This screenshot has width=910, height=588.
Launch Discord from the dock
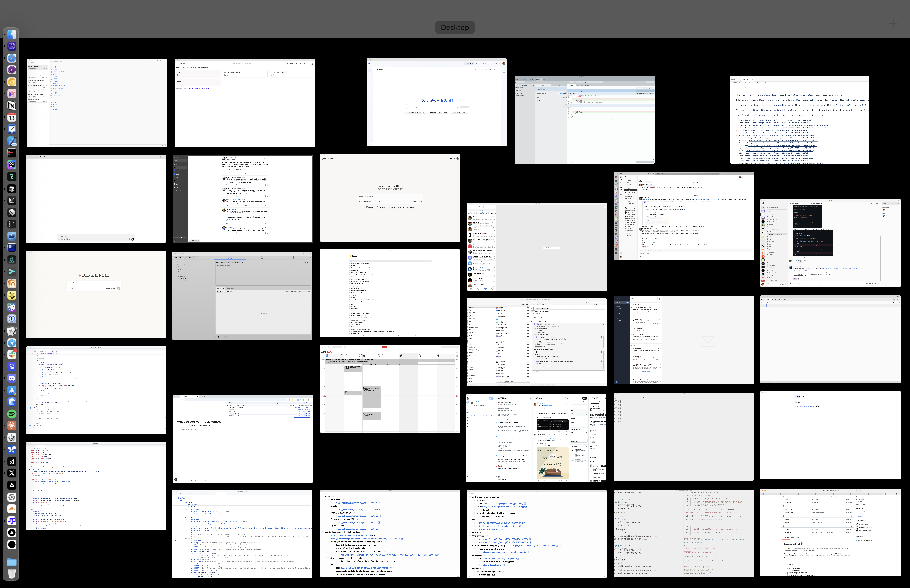12,378
